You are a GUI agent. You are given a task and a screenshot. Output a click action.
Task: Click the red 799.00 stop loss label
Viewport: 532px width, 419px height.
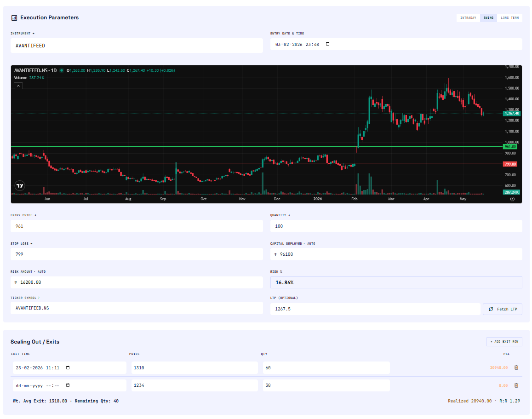click(x=510, y=164)
